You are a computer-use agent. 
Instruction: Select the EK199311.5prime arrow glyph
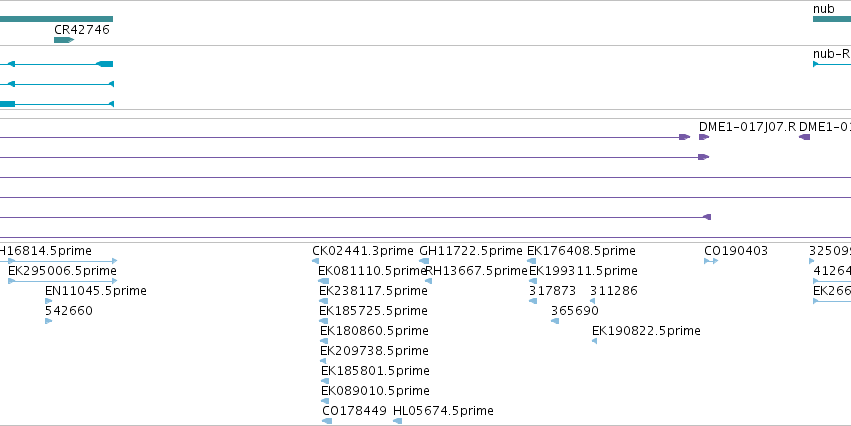(x=533, y=281)
